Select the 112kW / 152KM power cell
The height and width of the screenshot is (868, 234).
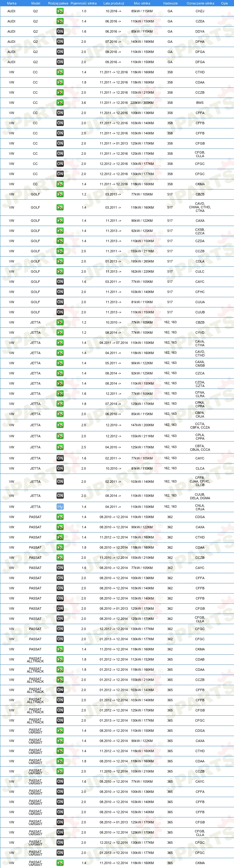[x=142, y=660]
